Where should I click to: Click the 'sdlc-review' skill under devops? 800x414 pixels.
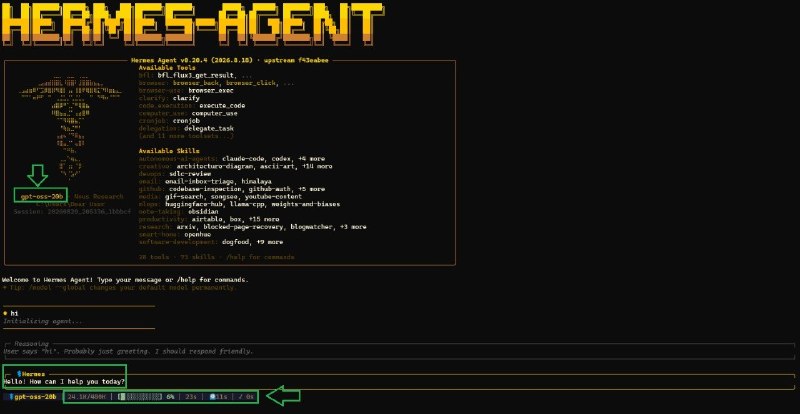(190, 174)
